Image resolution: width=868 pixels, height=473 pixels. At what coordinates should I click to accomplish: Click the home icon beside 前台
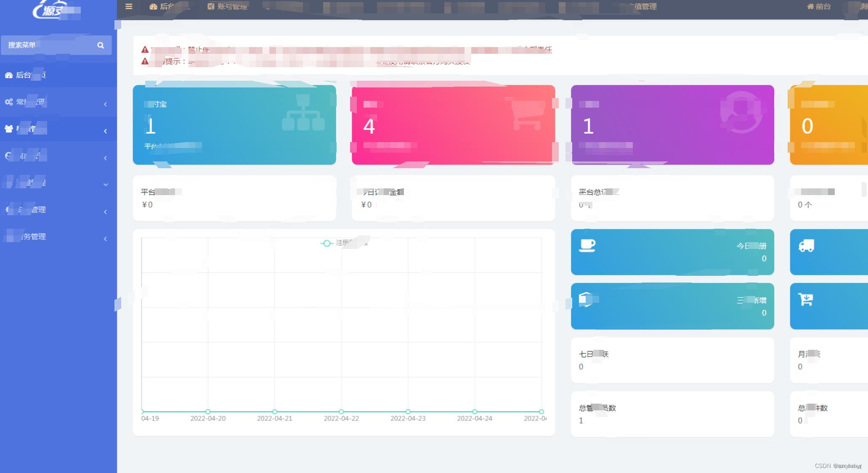coord(810,6)
